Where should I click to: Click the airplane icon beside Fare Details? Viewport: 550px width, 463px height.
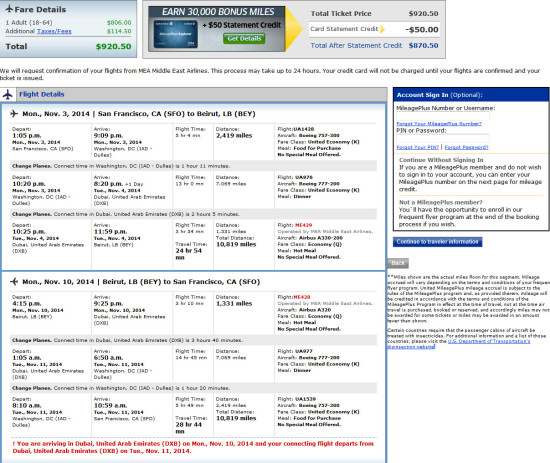9,9
